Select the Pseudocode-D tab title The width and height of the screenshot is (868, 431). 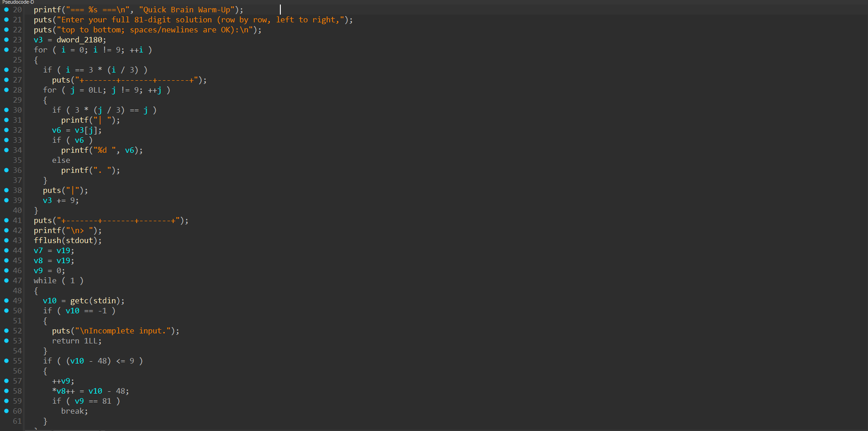[18, 2]
